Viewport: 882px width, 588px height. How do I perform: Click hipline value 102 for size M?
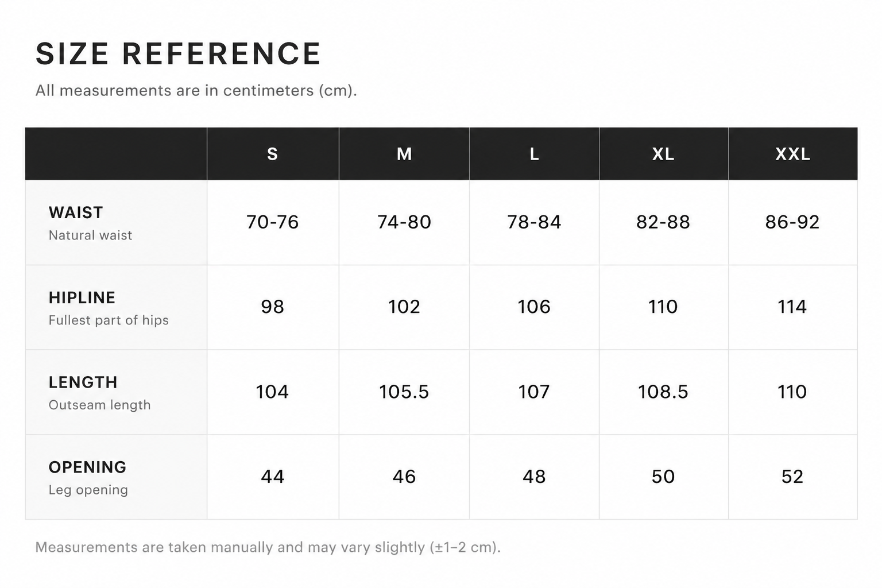tap(404, 307)
